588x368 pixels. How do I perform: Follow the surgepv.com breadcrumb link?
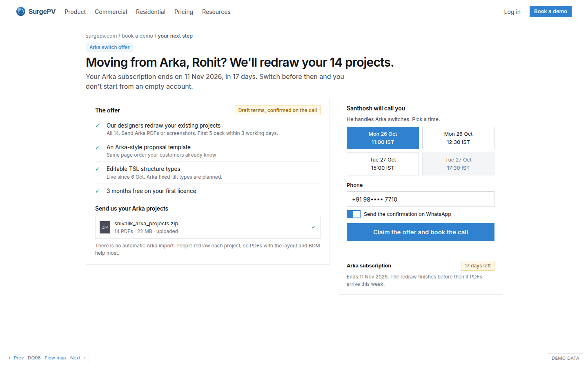coord(101,36)
